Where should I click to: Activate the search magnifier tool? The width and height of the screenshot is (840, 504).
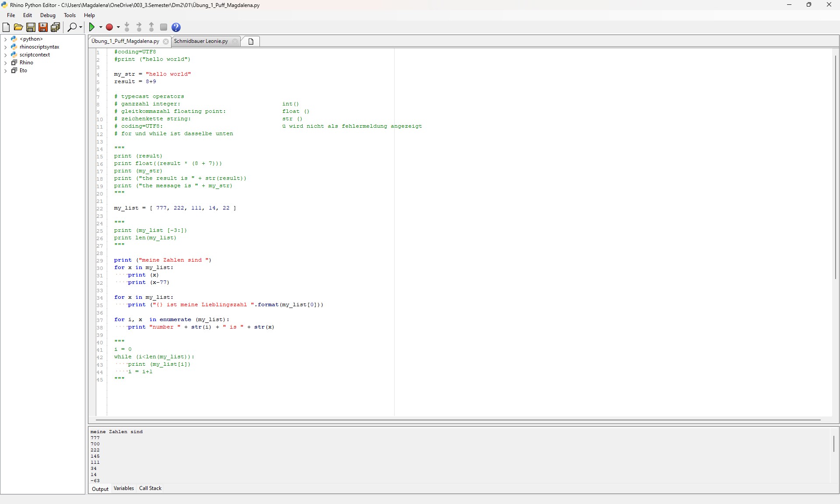click(72, 27)
